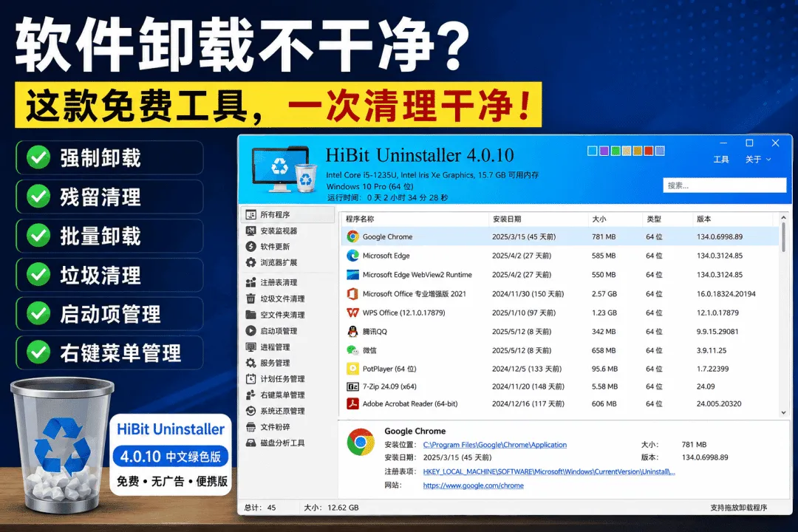Select the WPS Office list icon

coord(352,313)
